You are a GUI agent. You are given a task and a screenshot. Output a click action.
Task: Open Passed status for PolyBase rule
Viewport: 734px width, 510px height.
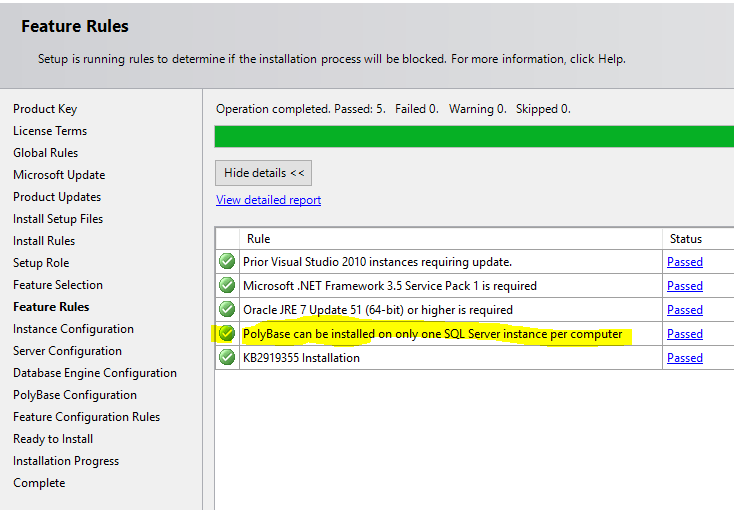pyautogui.click(x=684, y=334)
